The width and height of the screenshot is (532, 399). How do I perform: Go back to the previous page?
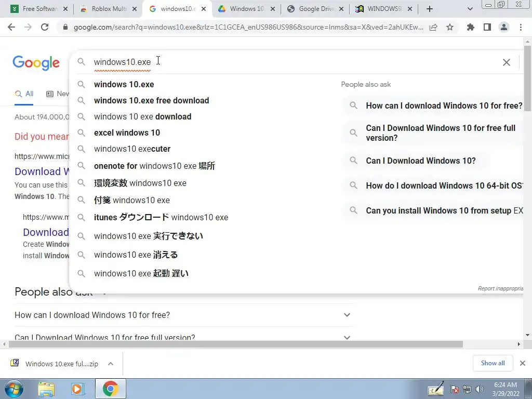[11, 27]
